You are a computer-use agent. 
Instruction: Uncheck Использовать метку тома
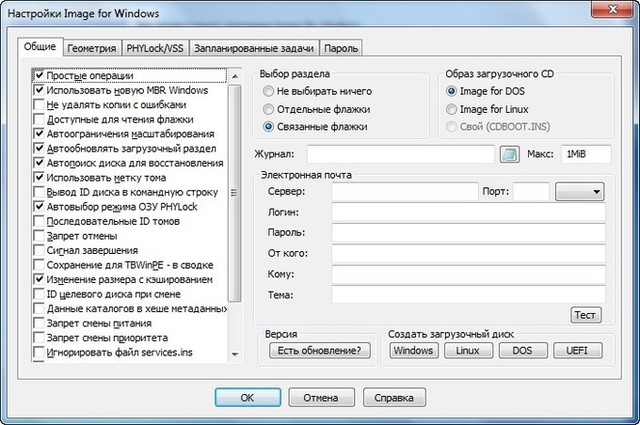click(39, 178)
